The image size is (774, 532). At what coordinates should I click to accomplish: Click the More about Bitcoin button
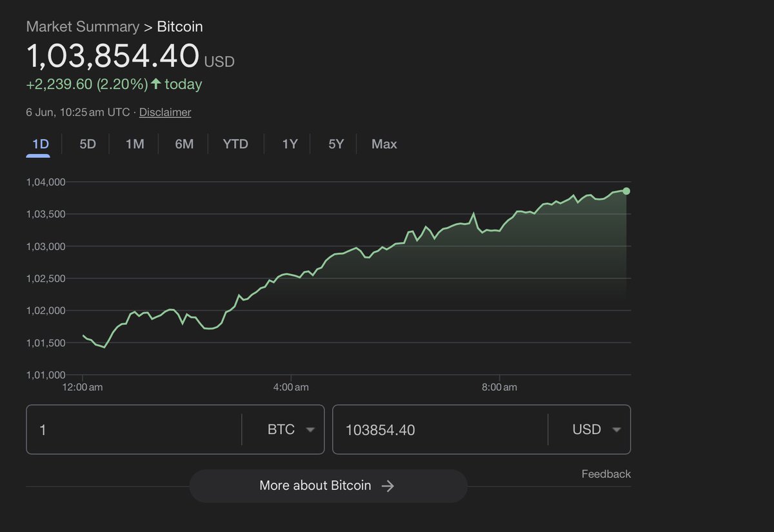coord(328,486)
